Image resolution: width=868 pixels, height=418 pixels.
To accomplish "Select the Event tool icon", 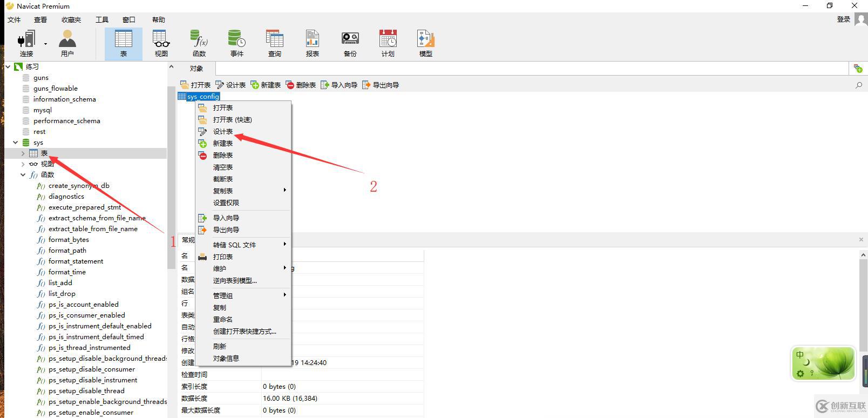I will point(237,44).
